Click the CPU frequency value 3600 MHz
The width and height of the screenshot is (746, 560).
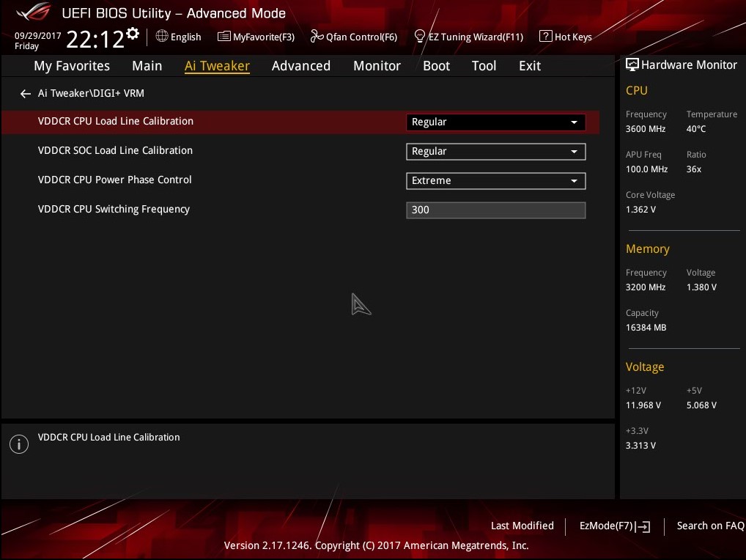tap(646, 129)
